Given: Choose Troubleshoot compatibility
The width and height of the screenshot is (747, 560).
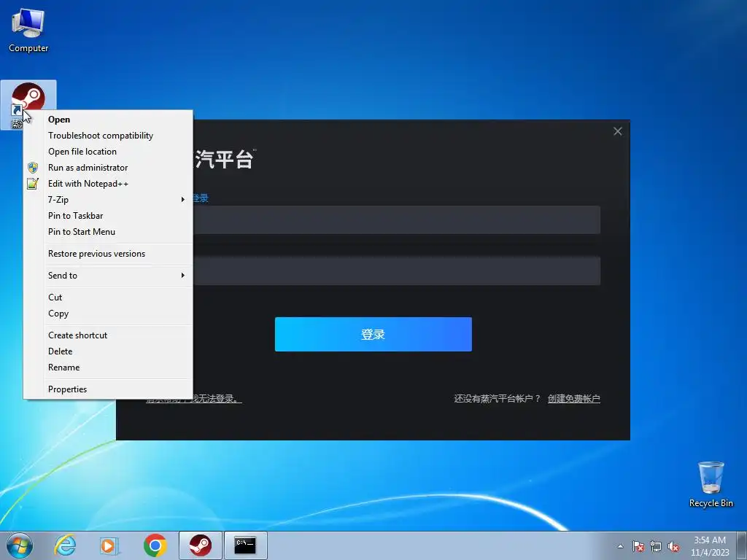Looking at the screenshot, I should tap(109, 136).
